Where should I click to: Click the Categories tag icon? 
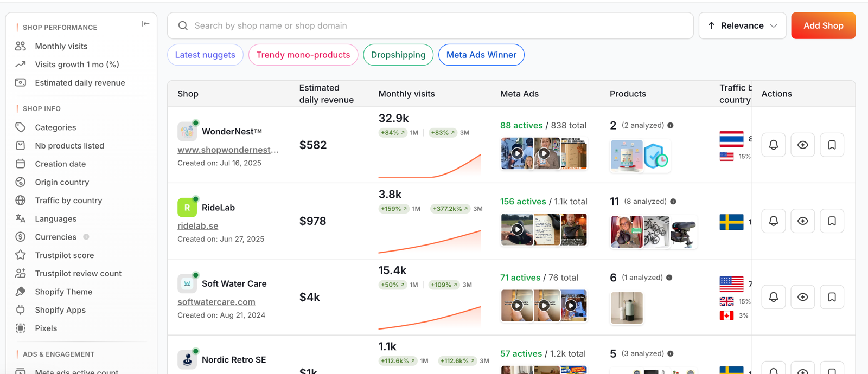point(21,127)
